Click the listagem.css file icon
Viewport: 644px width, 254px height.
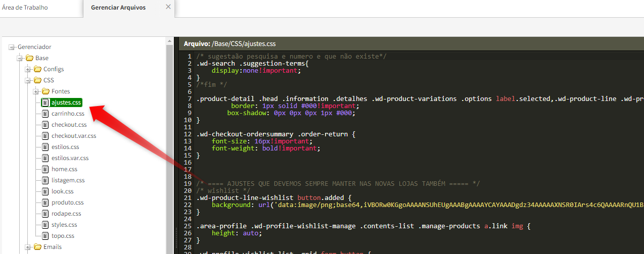click(45, 180)
